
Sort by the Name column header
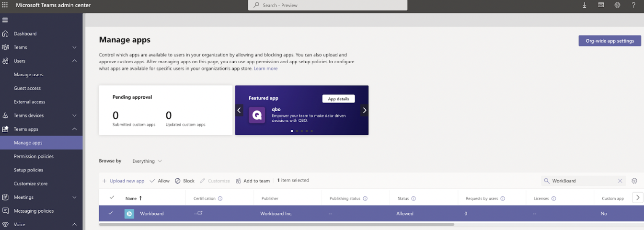click(x=134, y=198)
